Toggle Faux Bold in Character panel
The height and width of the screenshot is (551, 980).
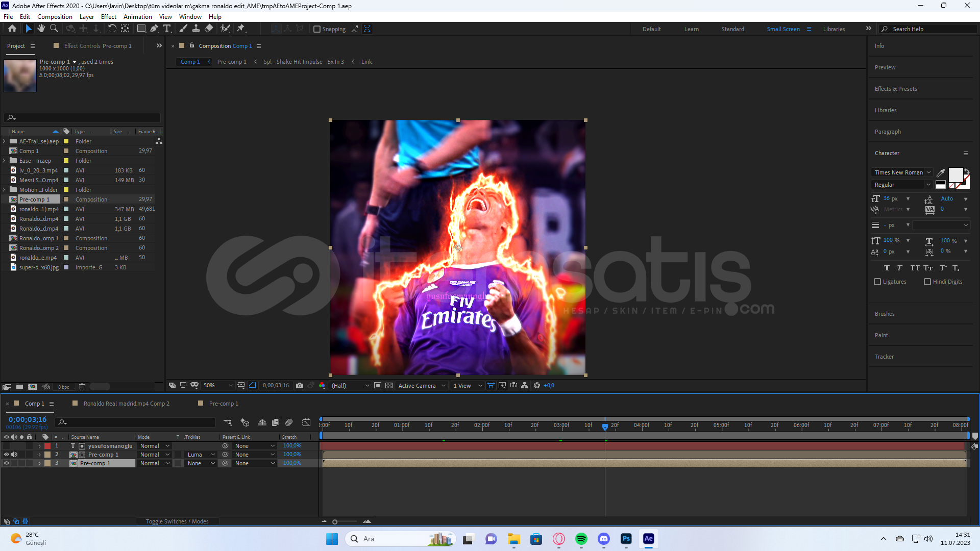click(887, 268)
